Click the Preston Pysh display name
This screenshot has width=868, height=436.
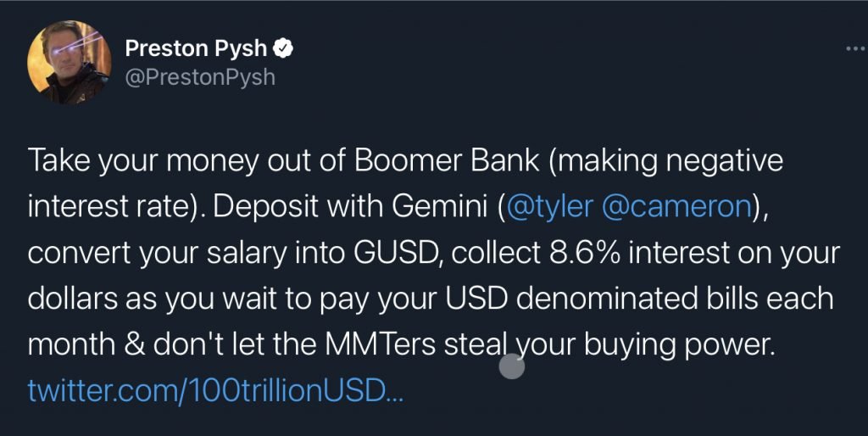click(196, 48)
